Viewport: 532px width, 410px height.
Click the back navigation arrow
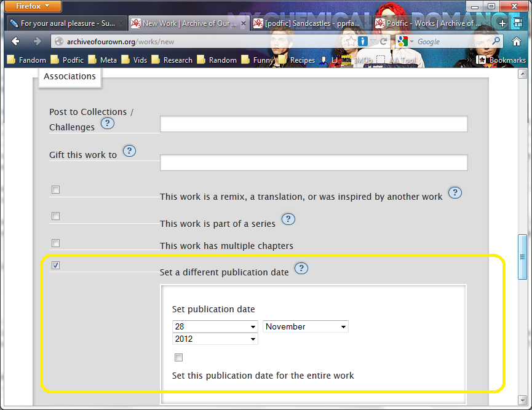[x=16, y=41]
